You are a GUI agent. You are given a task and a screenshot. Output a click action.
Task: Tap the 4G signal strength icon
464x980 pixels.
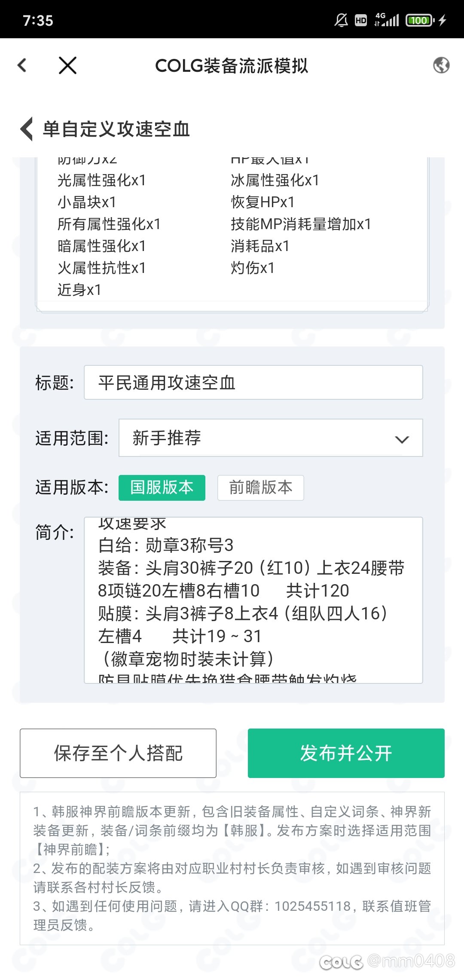387,20
